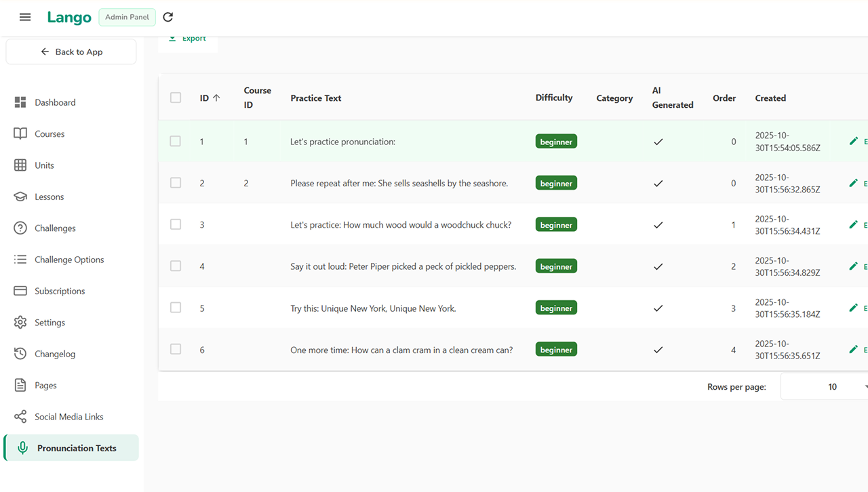Sort by ID column arrow
The image size is (868, 492).
tap(216, 98)
